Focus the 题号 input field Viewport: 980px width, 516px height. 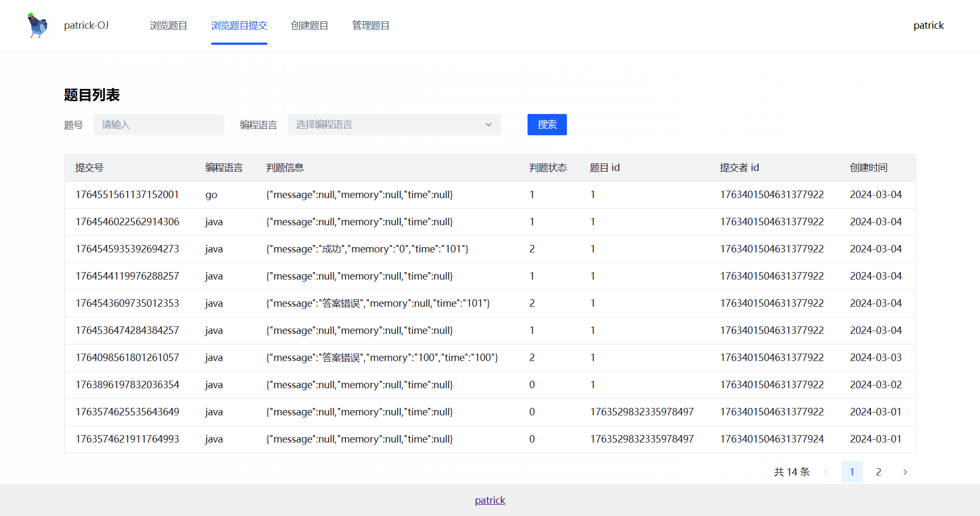[159, 125]
